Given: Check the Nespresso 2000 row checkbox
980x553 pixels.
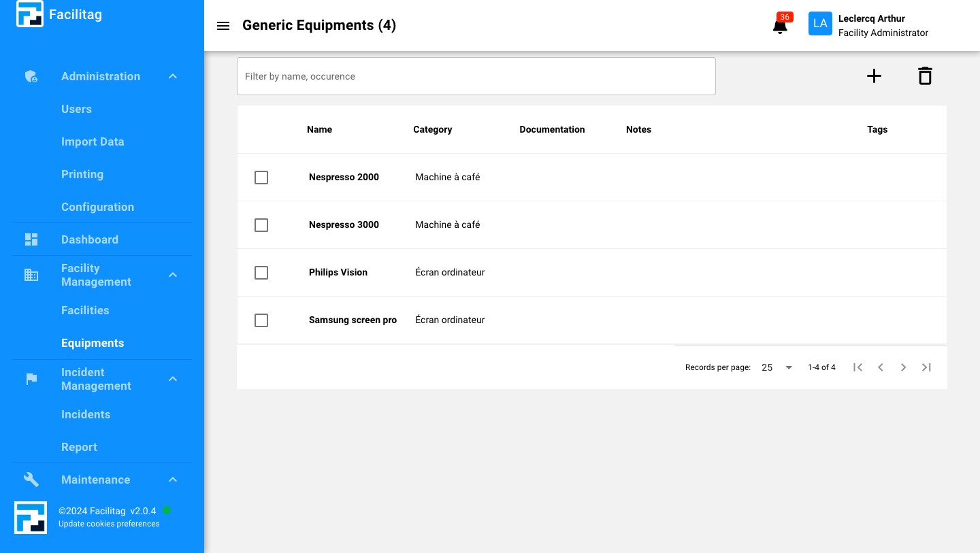Looking at the screenshot, I should (x=261, y=178).
